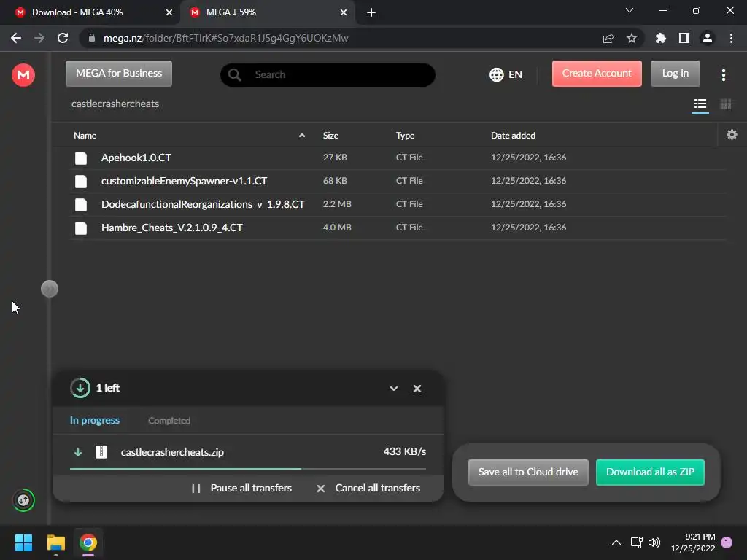
Task: Go forward in browser history
Action: (39, 38)
